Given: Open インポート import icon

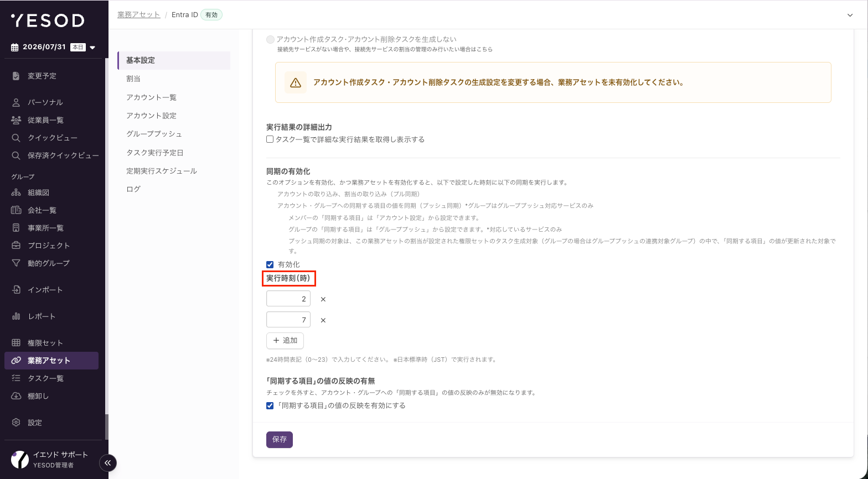Looking at the screenshot, I should [x=16, y=290].
